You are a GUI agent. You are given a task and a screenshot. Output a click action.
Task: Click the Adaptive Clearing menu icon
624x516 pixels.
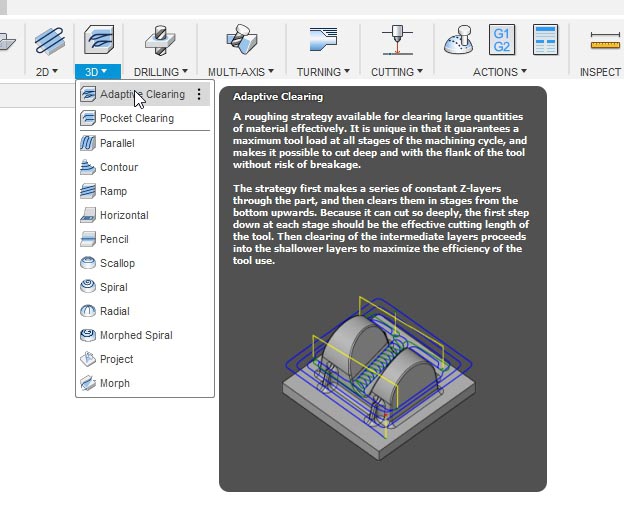[88, 94]
